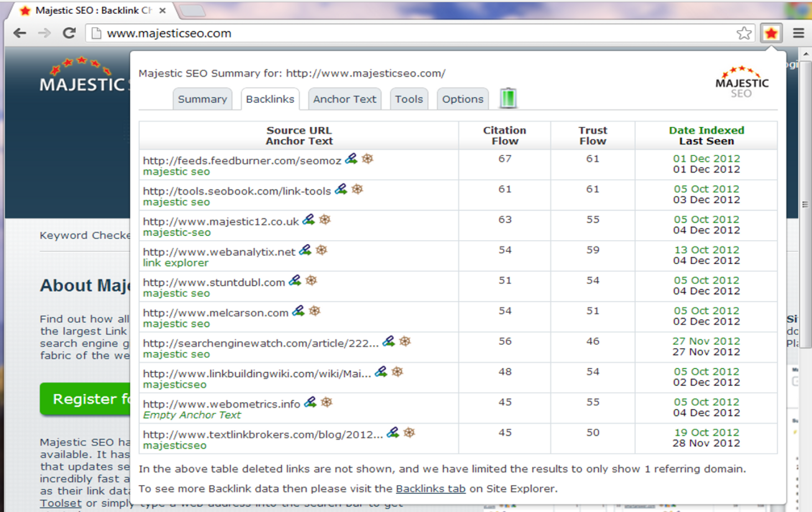Open the feeds.feedburner.com/seomoz source URL
Screen dimensions: 812x512
242,160
